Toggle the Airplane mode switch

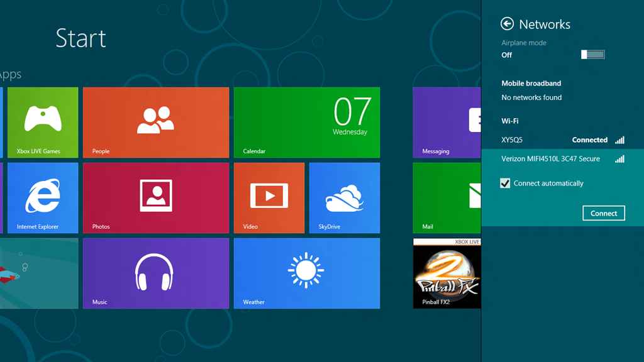(592, 54)
